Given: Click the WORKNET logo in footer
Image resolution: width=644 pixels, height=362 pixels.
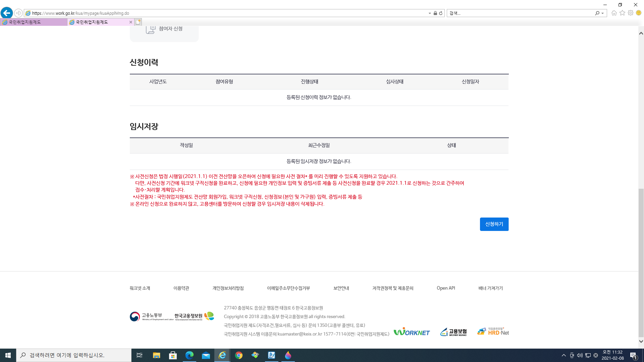Looking at the screenshot, I should point(412,332).
